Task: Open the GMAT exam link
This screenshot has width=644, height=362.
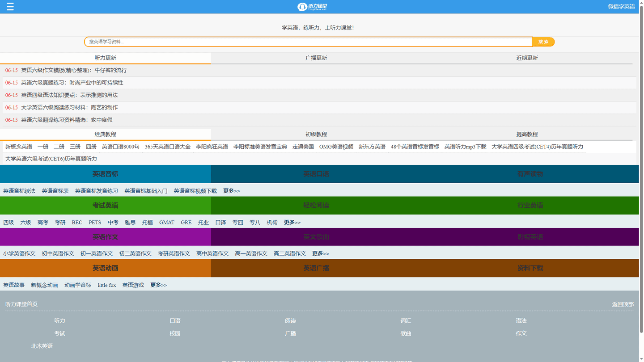Action: tap(167, 222)
